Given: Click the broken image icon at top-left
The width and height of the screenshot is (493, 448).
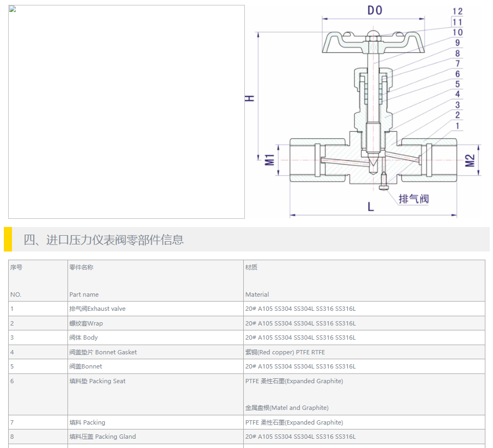Looking at the screenshot, I should point(13,9).
